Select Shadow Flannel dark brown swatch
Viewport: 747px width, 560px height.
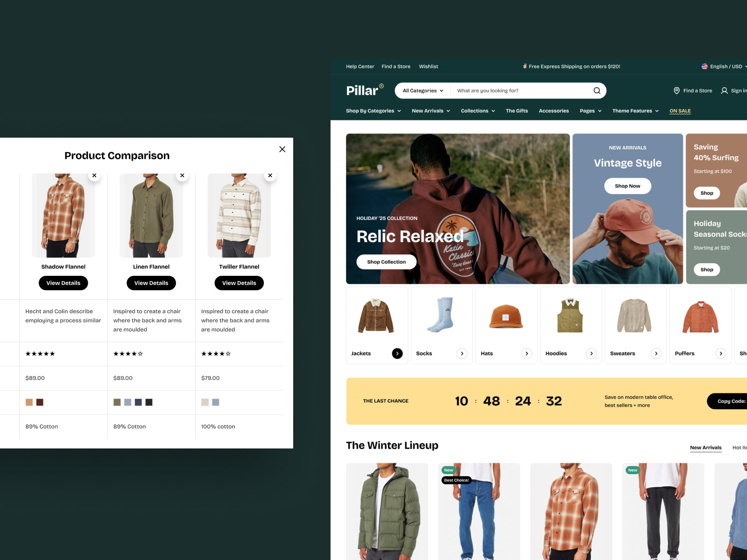tap(40, 402)
